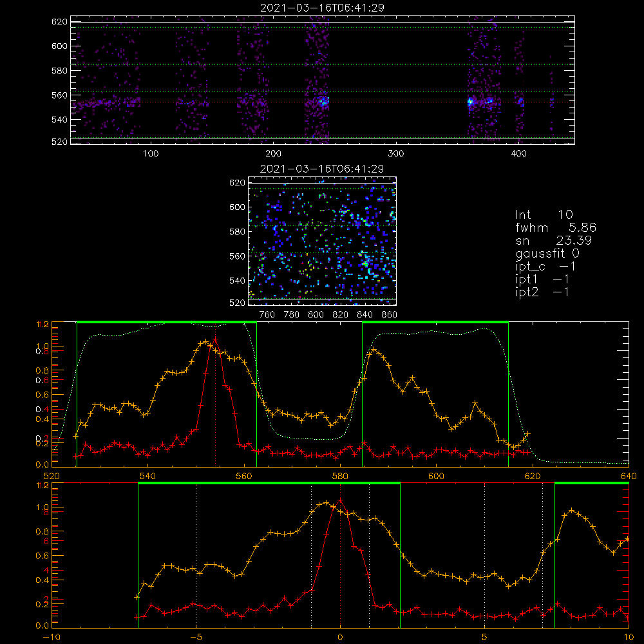Click the small square noise image panel

pyautogui.click(x=323, y=241)
